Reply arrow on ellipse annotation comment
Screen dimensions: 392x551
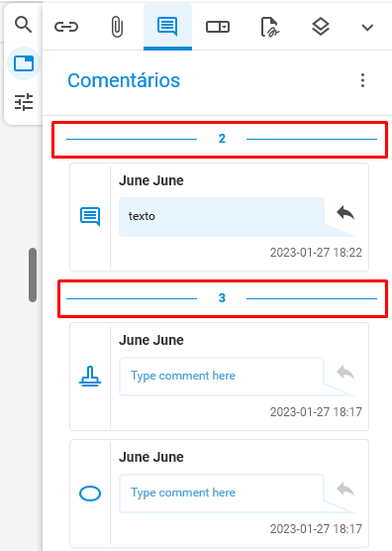tap(345, 490)
